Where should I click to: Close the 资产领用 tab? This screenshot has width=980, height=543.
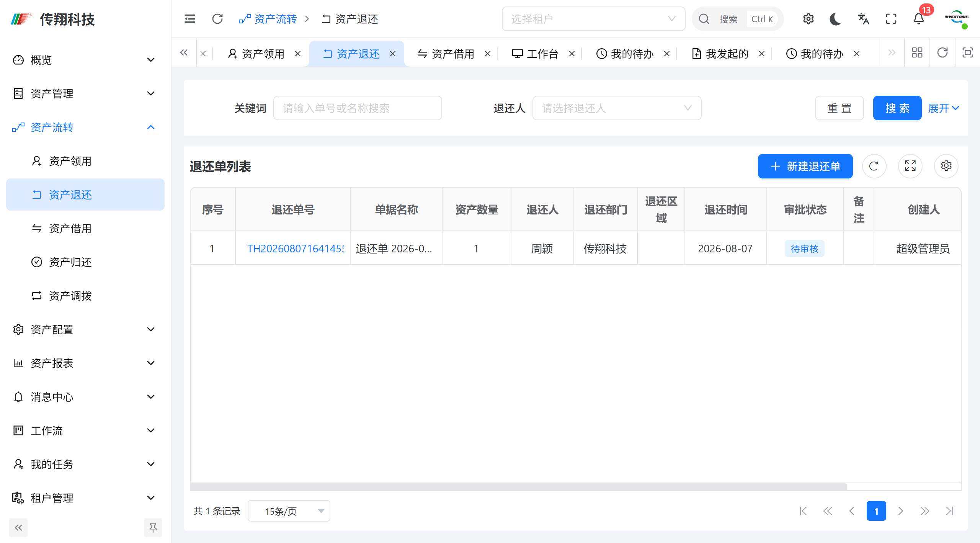coord(298,54)
